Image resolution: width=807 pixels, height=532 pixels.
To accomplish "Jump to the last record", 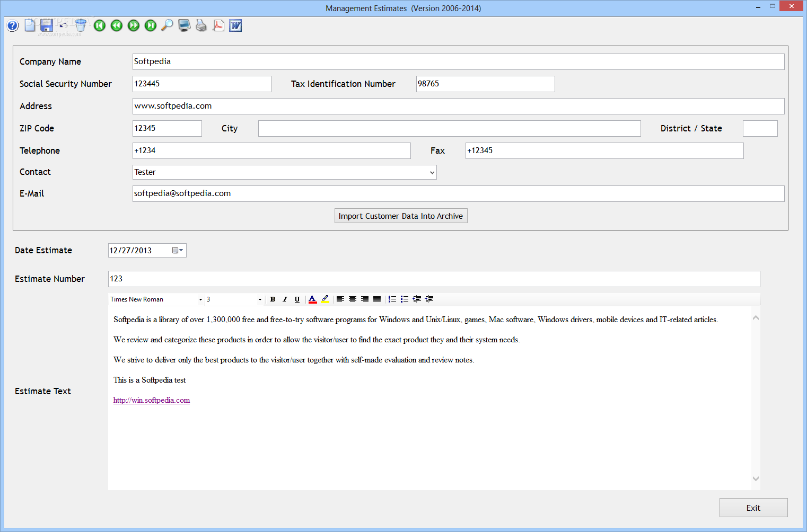I will pyautogui.click(x=151, y=25).
